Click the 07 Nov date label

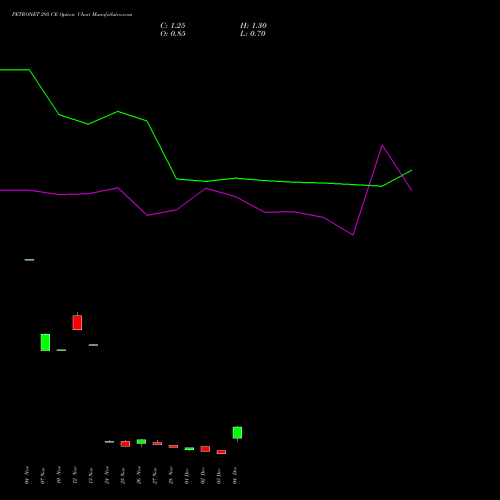(43, 475)
